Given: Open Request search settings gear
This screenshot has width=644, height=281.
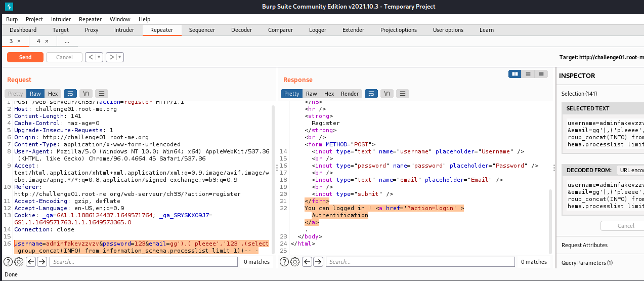Looking at the screenshot, I should (19, 262).
